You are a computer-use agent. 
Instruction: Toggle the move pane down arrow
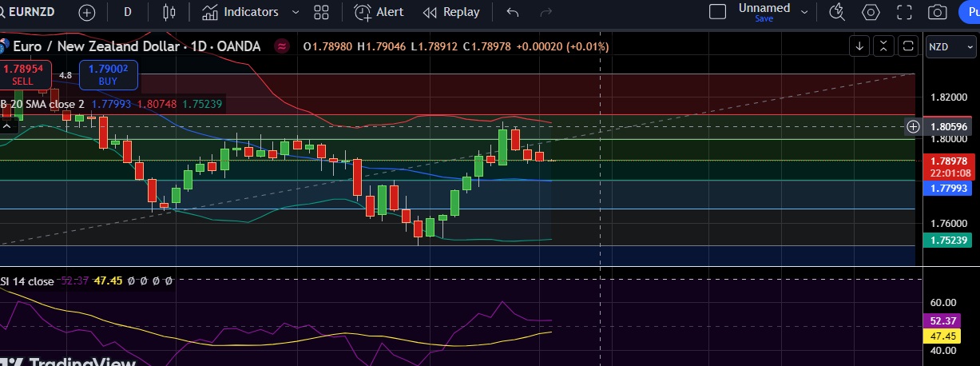pos(859,46)
